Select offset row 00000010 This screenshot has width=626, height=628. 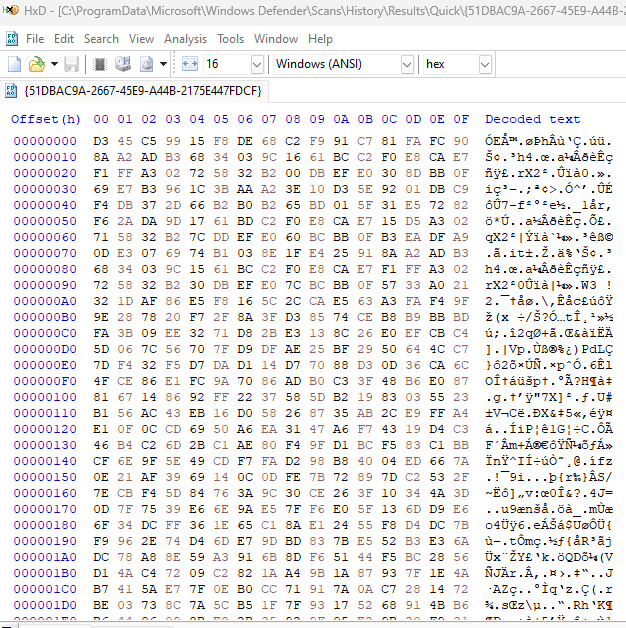click(x=45, y=157)
